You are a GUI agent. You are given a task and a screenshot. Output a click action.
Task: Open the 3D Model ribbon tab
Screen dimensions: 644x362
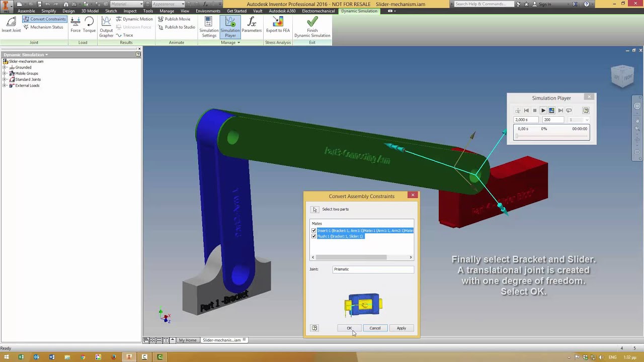(x=90, y=11)
